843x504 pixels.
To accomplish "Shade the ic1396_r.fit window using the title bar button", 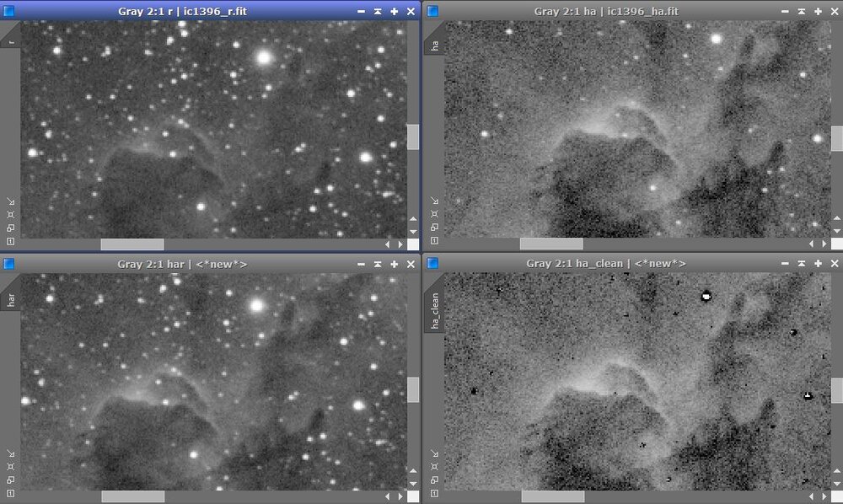I will [x=378, y=11].
